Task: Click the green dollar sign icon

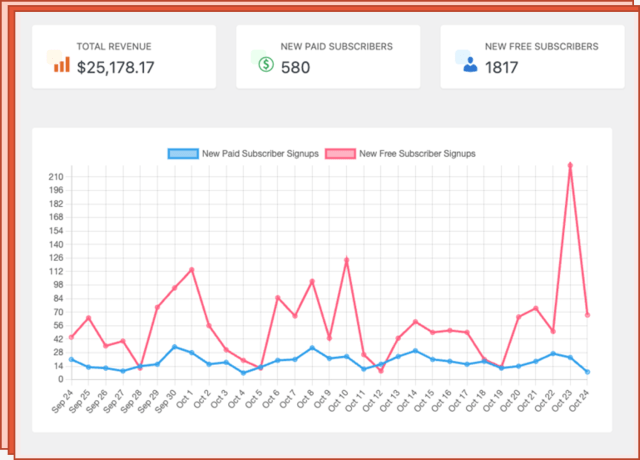Action: [266, 64]
